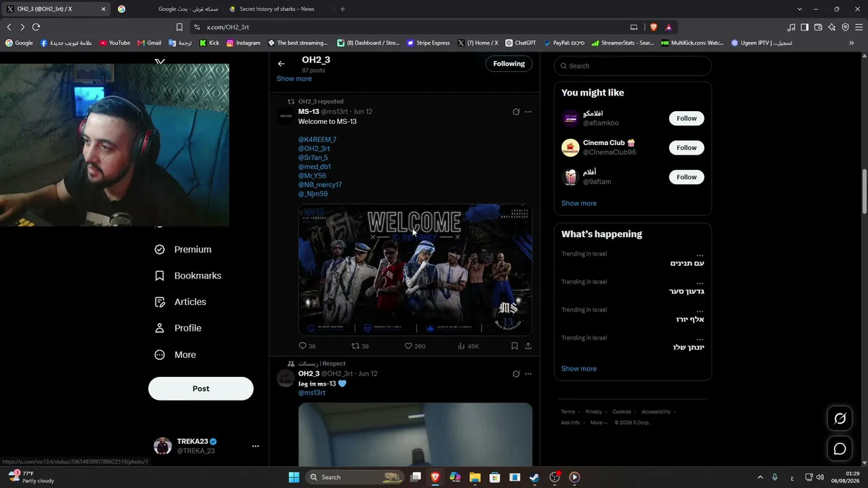
Task: Switch to the Secret history of sharks tab
Action: 278,9
